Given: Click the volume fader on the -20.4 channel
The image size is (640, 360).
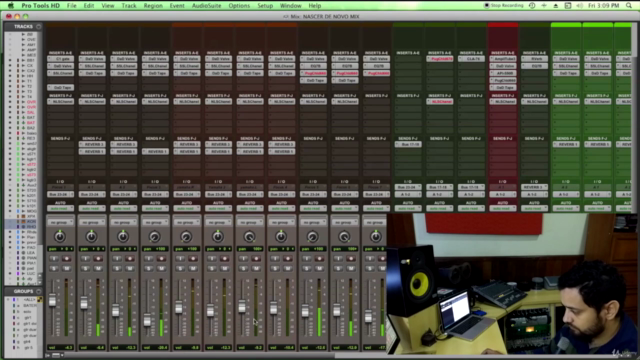Looking at the screenshot, I should (x=147, y=320).
